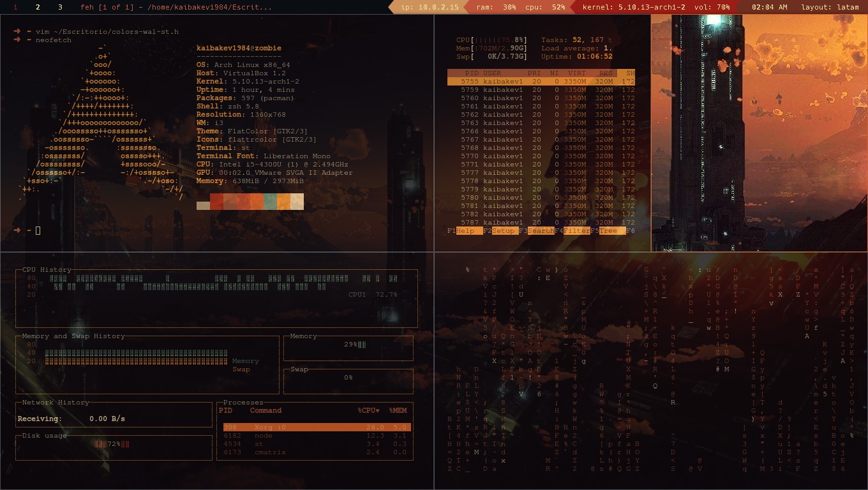
Task: Select process 5760 in htop list
Action: (x=542, y=98)
